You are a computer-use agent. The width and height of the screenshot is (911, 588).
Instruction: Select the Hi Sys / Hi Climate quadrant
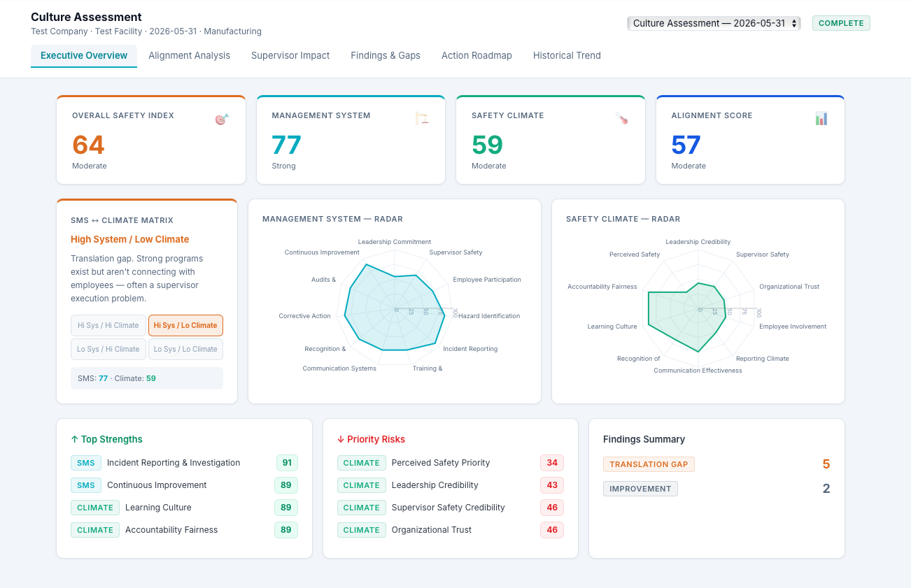[108, 325]
